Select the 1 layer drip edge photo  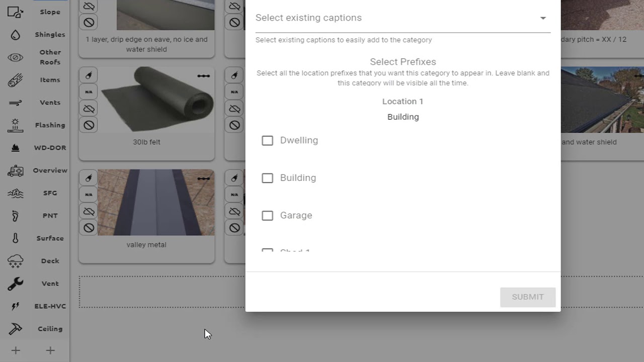coord(166,15)
